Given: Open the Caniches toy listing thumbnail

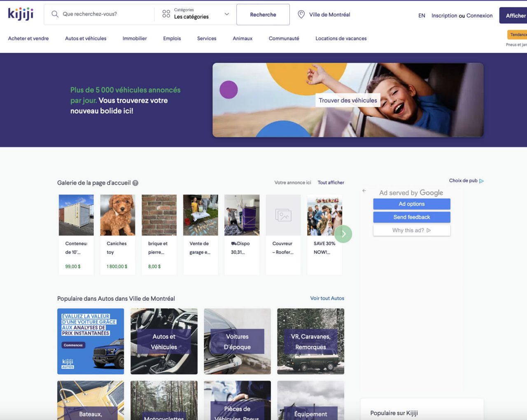Looking at the screenshot, I should click(x=117, y=214).
